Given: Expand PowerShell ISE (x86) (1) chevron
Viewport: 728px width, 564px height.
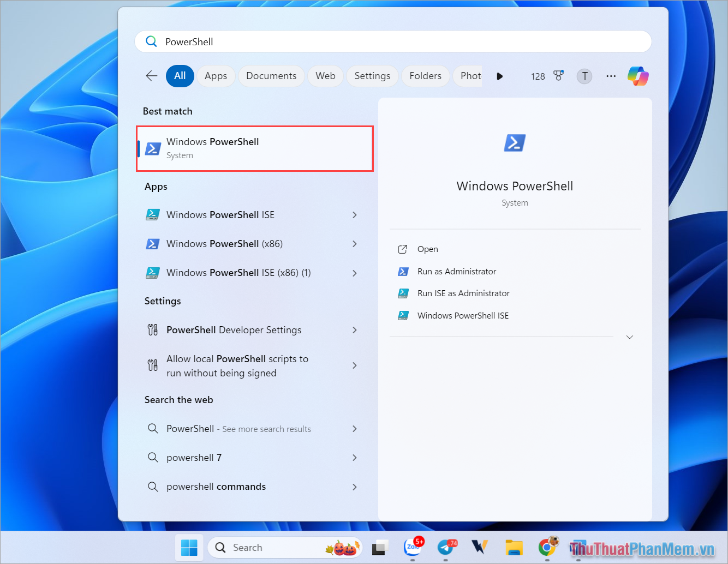Looking at the screenshot, I should [355, 273].
